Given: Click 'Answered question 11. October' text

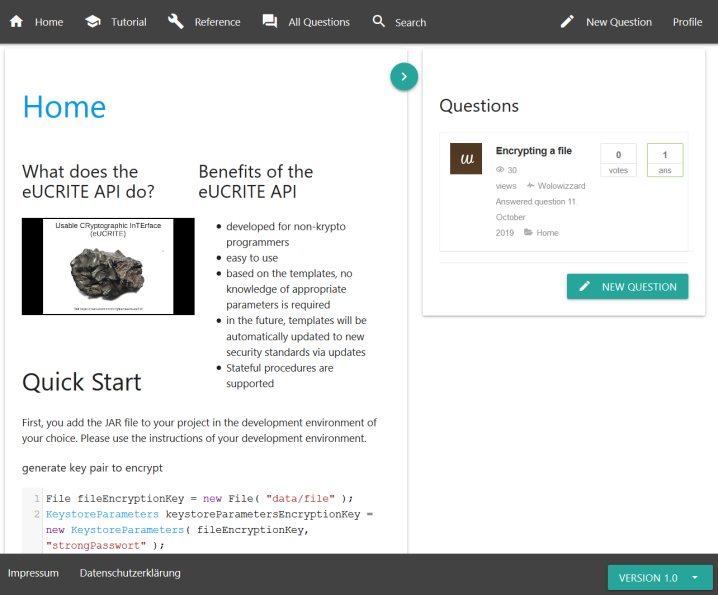Looking at the screenshot, I should click(x=536, y=209).
